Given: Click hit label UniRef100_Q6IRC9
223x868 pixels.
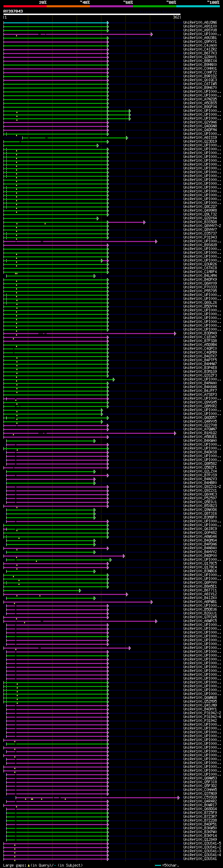Looking at the screenshot, I should (200, 529).
